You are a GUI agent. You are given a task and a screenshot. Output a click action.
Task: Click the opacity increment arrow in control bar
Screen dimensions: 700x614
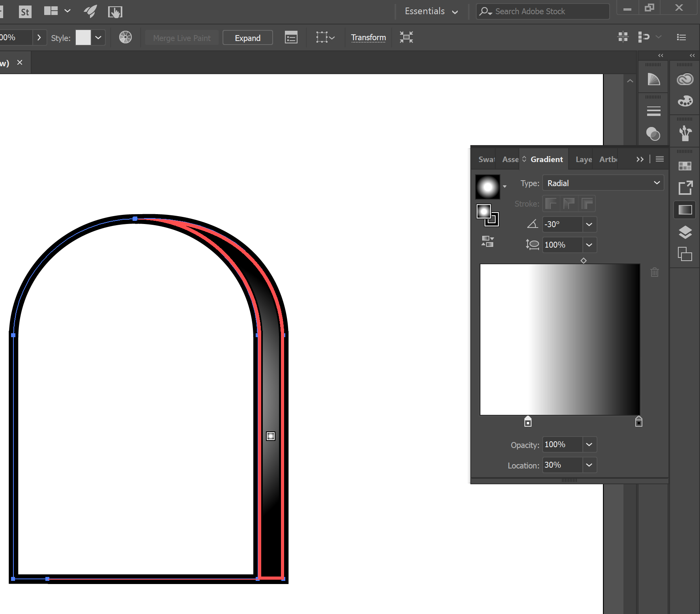click(39, 37)
